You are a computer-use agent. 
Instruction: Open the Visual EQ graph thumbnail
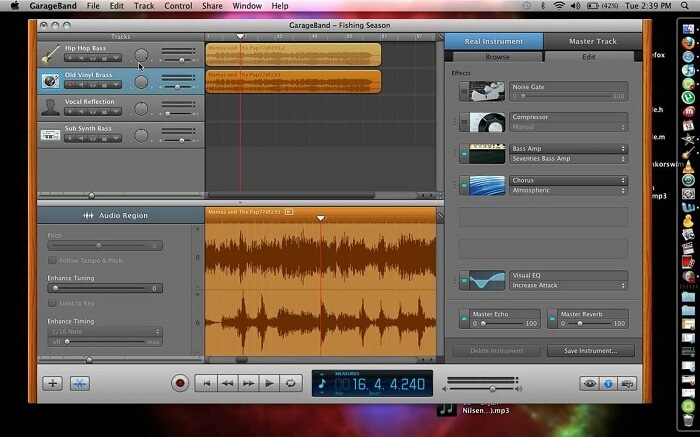click(x=488, y=281)
